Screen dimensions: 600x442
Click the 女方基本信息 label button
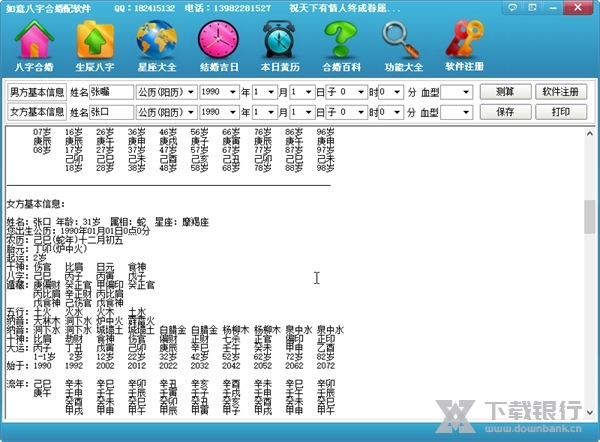tap(37, 112)
